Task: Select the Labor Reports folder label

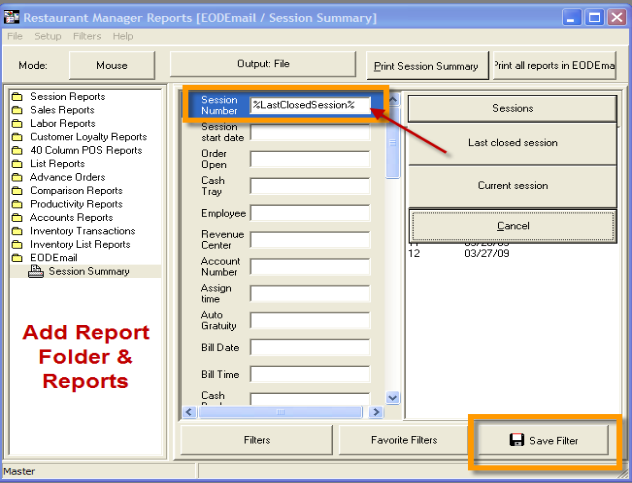Action: click(x=62, y=123)
